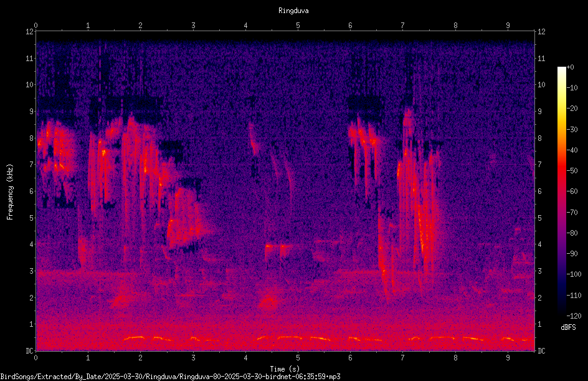The width and height of the screenshot is (588, 381).
Task: Click "8" second tick on bottom time axis
Action: [455, 358]
